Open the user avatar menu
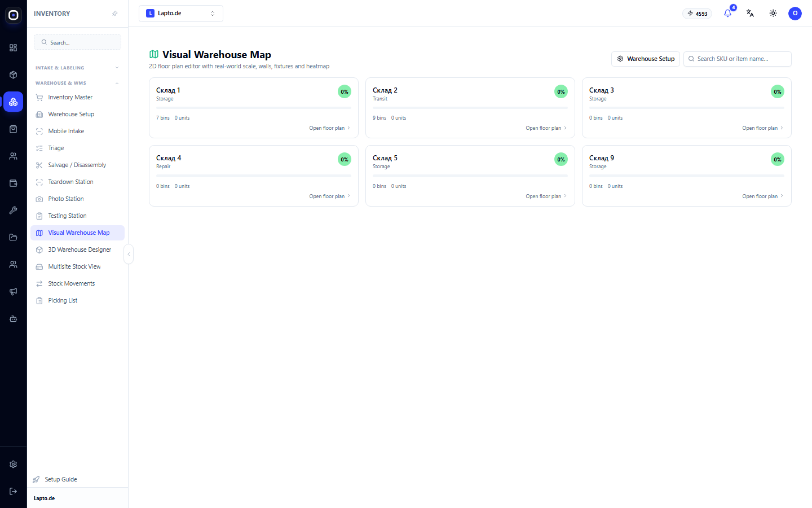Viewport: 812px width, 508px height. 795,14
